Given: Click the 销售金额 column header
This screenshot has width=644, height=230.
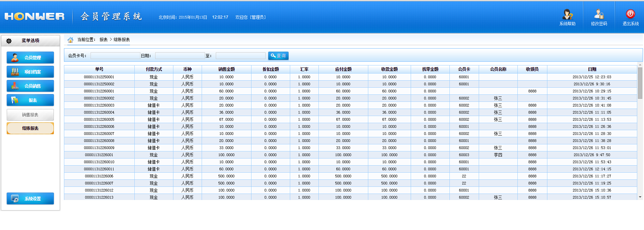Looking at the screenshot, I should (227, 69).
